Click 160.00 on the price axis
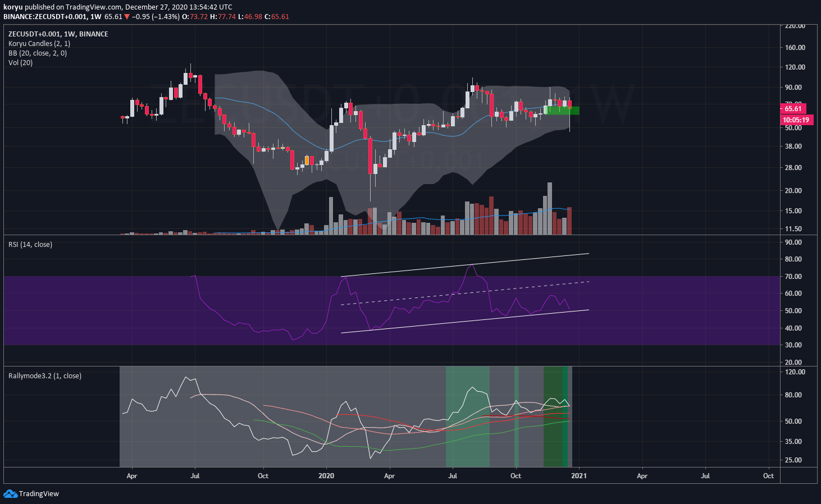The height and width of the screenshot is (504, 821). tap(795, 48)
